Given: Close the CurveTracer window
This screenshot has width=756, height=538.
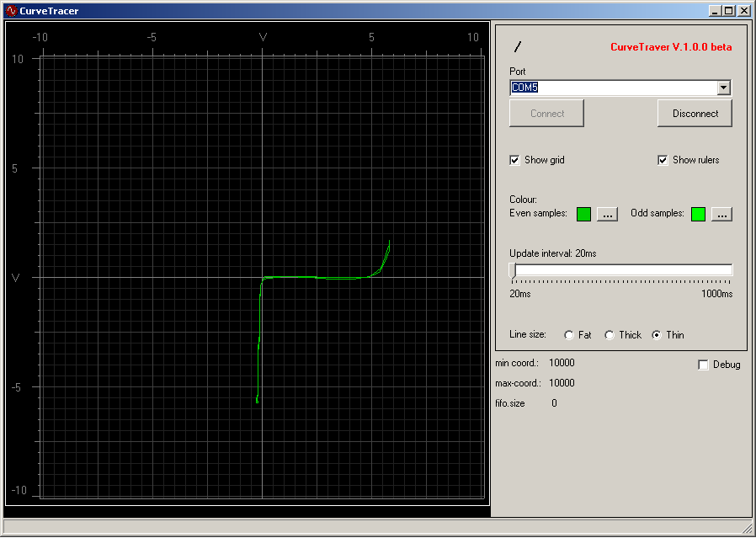Looking at the screenshot, I should coord(744,11).
